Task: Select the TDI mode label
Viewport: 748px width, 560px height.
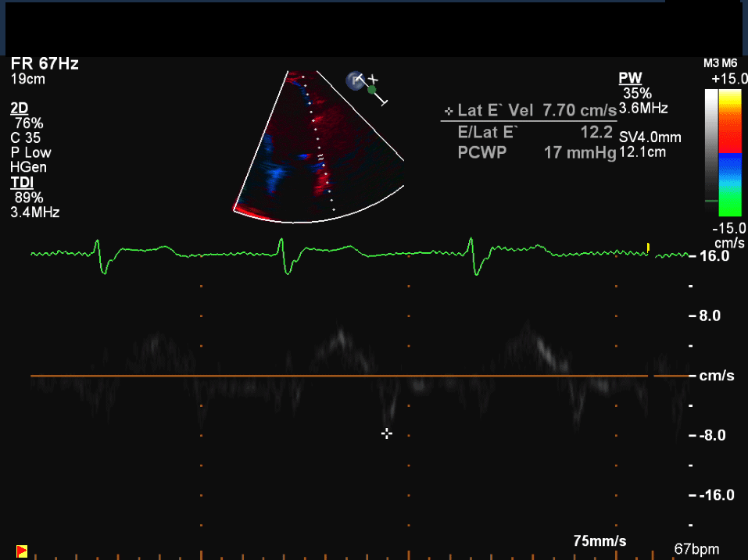Action: pos(22,182)
